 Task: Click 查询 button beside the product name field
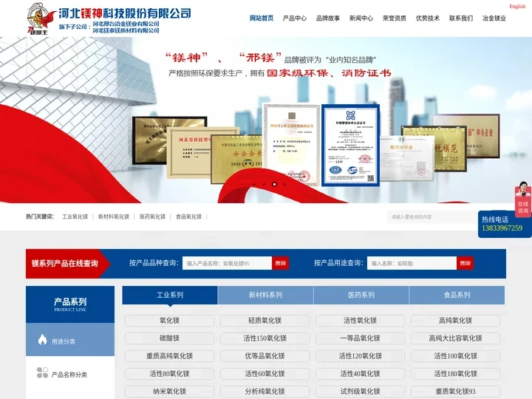coord(280,263)
